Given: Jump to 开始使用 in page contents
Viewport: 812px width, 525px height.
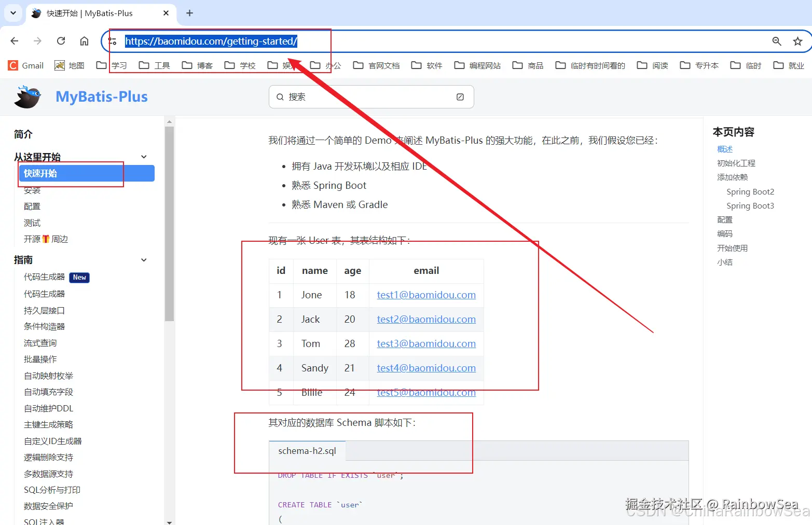Looking at the screenshot, I should [733, 248].
